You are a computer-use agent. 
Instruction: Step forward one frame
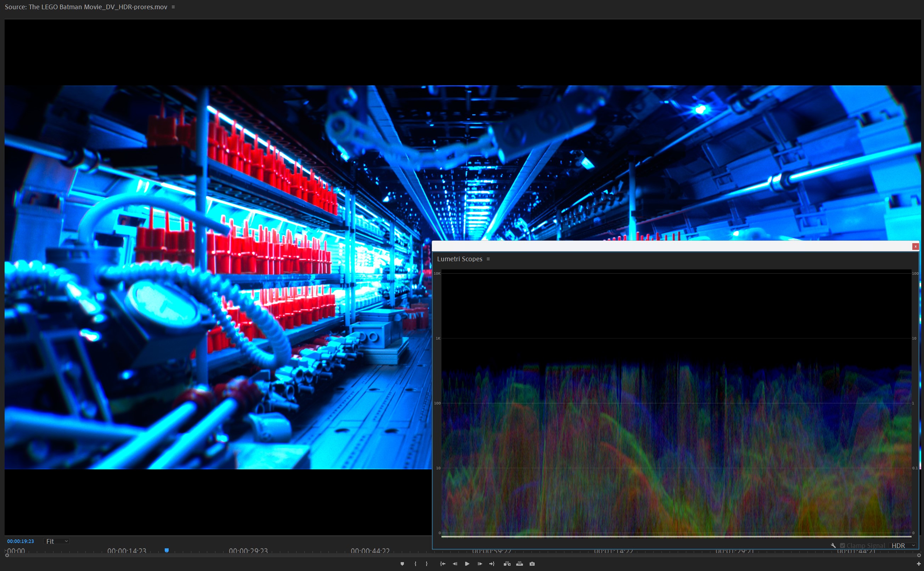[x=480, y=564]
